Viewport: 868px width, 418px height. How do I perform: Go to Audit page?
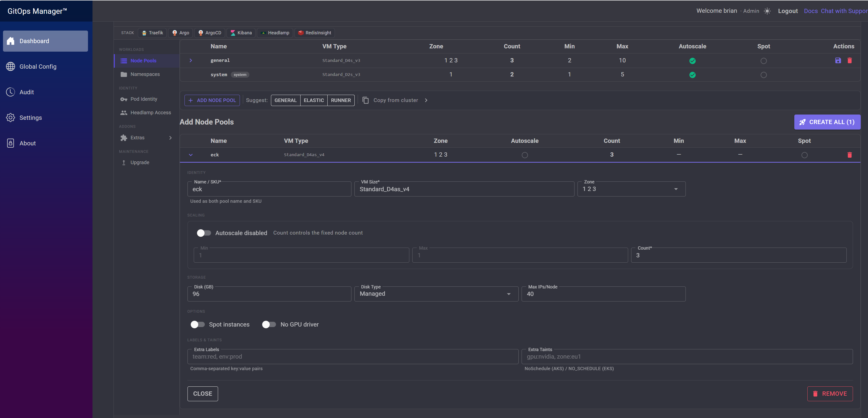coord(45,92)
